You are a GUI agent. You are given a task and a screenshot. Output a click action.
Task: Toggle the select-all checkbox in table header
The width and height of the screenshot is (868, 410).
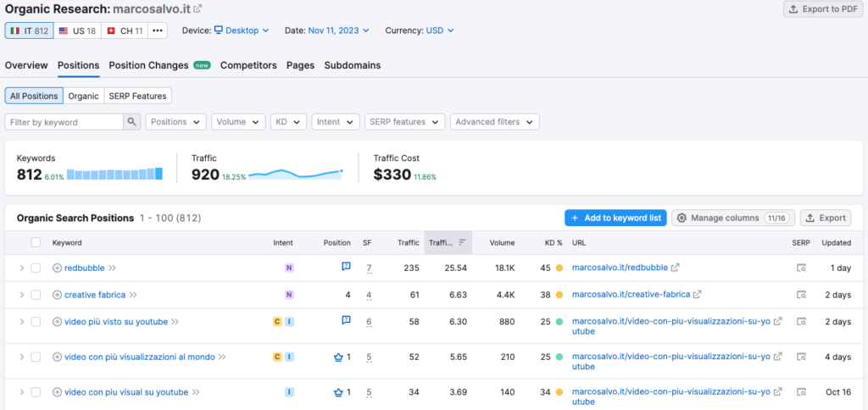(36, 242)
